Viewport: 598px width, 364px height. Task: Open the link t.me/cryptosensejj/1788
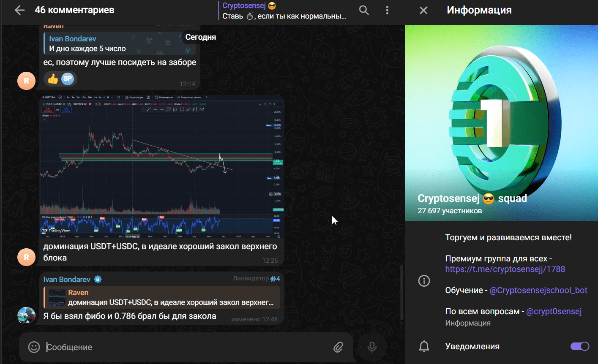(x=505, y=269)
